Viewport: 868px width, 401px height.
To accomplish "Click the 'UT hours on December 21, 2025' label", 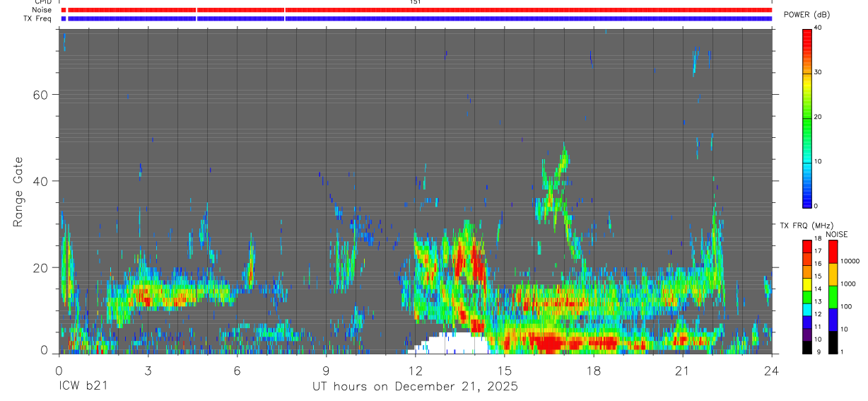I will (416, 387).
